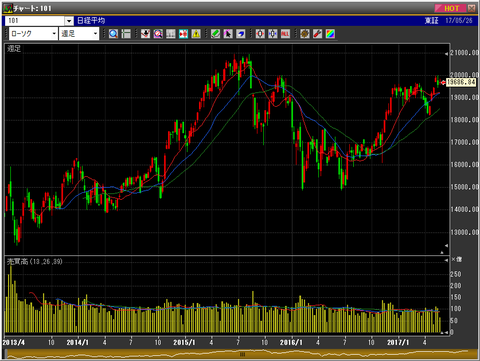Click the 2017/1 date axis label
The width and height of the screenshot is (480, 361).
tap(398, 342)
